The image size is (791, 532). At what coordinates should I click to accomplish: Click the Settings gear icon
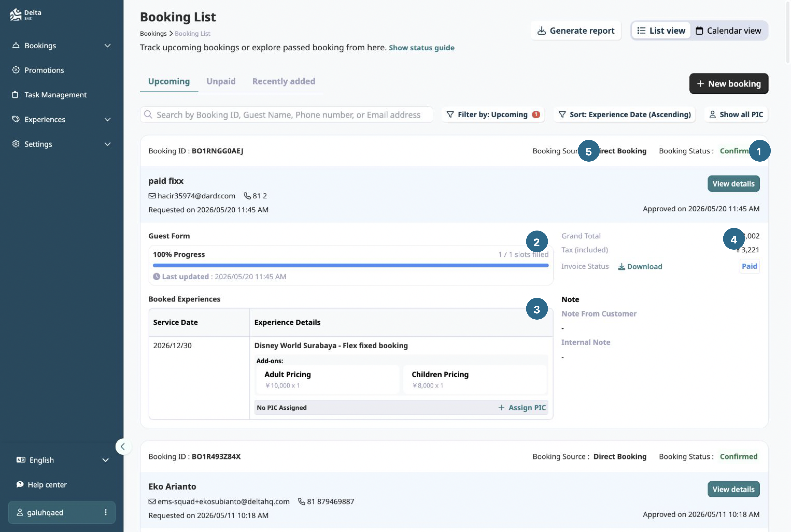tap(16, 144)
